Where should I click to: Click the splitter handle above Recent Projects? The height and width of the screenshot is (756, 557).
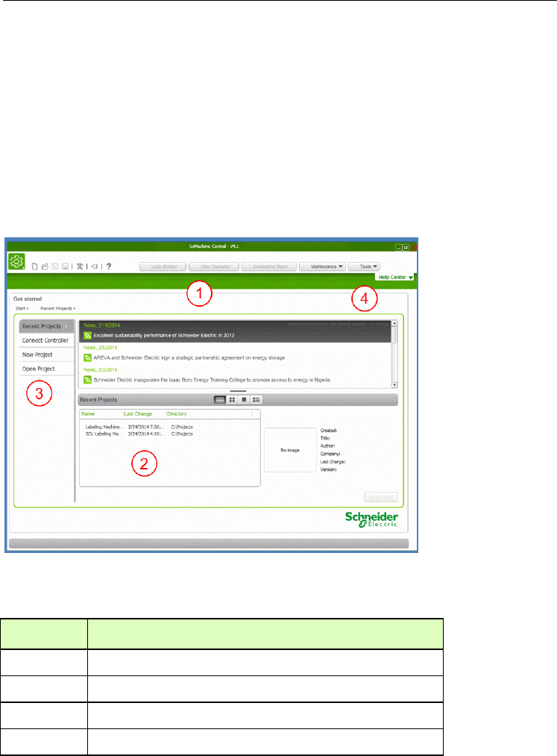pos(238,392)
